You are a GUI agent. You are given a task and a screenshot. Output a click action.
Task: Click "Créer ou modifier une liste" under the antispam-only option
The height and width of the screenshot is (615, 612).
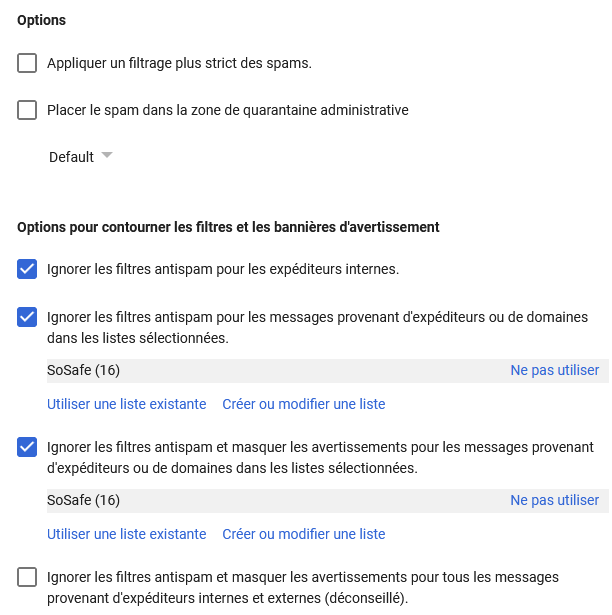(303, 405)
